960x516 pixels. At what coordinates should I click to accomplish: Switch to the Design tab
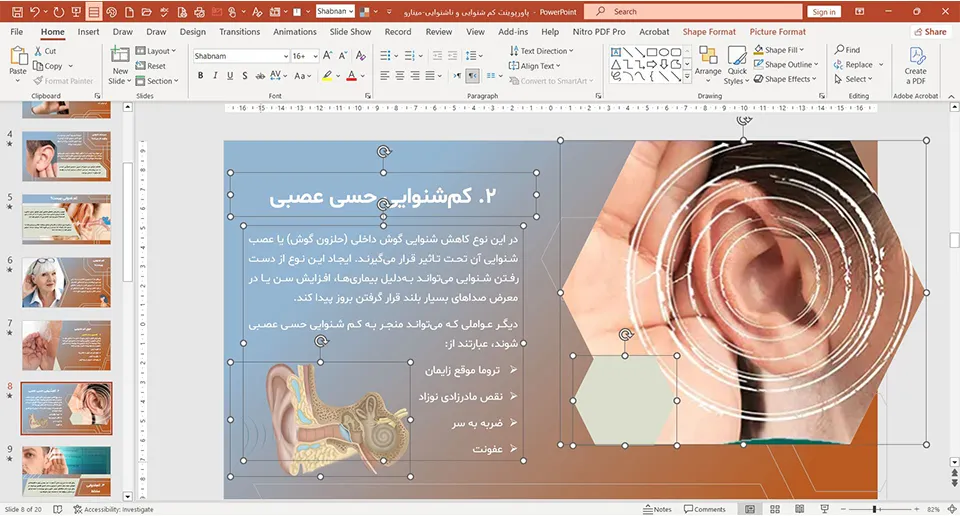193,32
